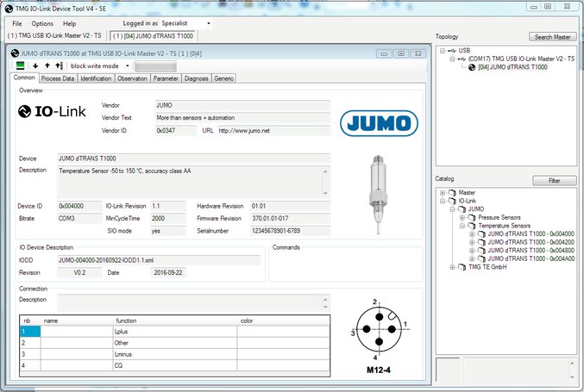Click the IODD file name field
The height and width of the screenshot is (392, 584).
[159, 260]
